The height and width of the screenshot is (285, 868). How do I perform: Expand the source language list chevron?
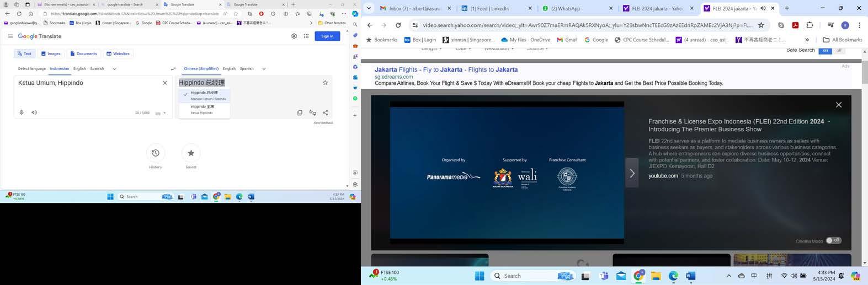pos(114,69)
